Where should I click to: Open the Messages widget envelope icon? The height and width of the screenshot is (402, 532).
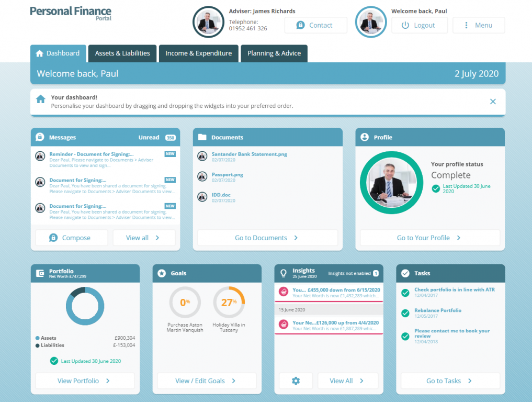pos(39,137)
